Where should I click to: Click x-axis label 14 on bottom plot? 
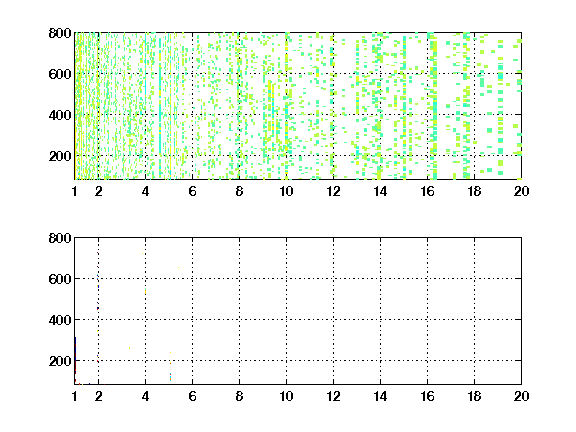click(380, 396)
